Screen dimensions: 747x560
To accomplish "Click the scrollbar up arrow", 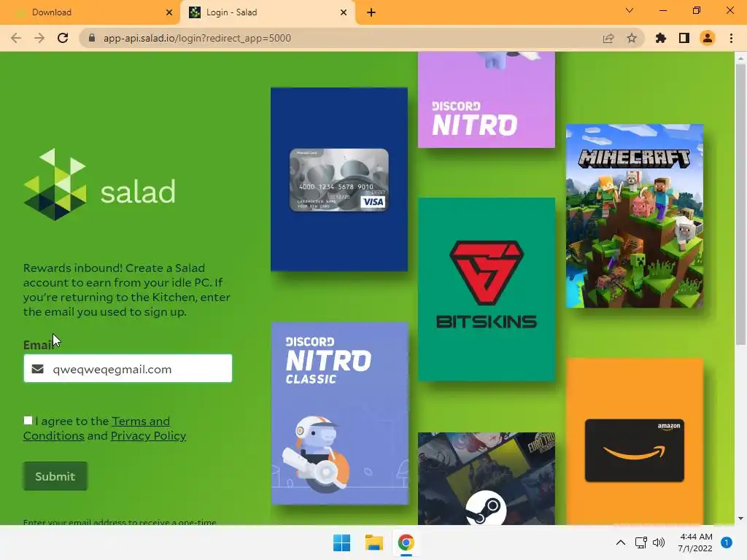I will pyautogui.click(x=740, y=58).
